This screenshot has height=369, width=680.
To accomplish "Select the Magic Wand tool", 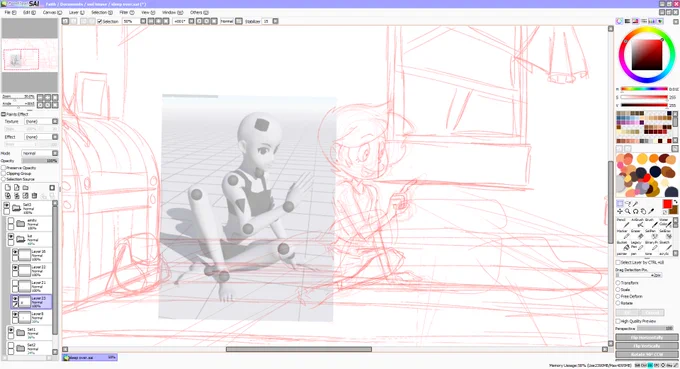I will [635, 203].
